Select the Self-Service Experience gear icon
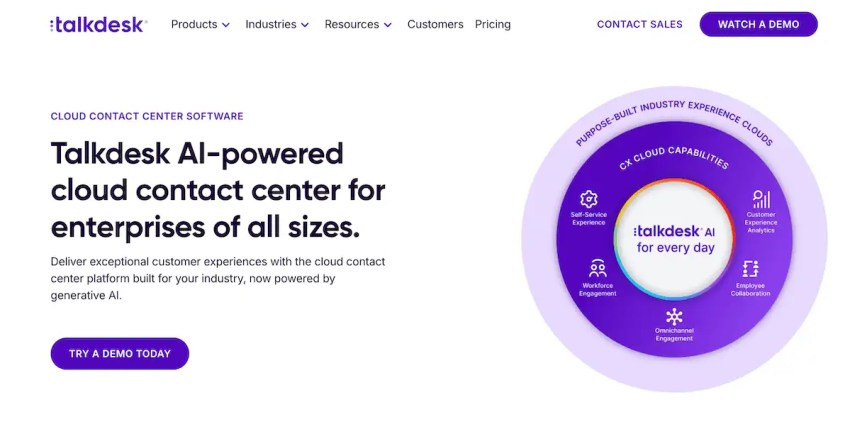This screenshot has width=850, height=446. pos(589,199)
